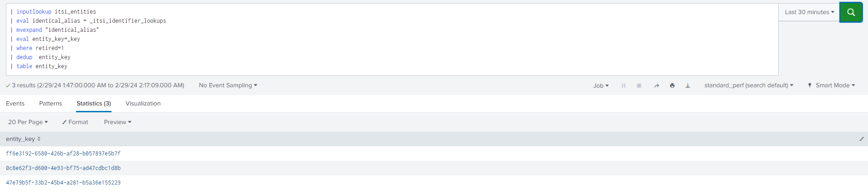The width and height of the screenshot is (868, 190).
Task: Change the 20 Per Page setting
Action: point(28,122)
